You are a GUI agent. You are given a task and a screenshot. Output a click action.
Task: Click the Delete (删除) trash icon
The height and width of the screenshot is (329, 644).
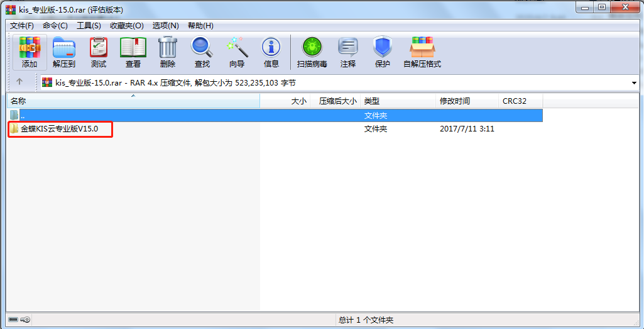168,52
